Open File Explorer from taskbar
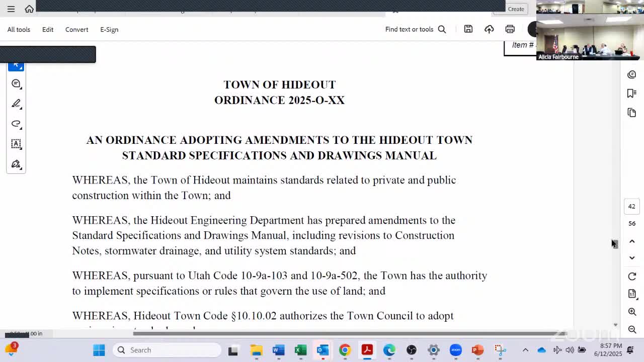The height and width of the screenshot is (362, 644). (x=257, y=350)
